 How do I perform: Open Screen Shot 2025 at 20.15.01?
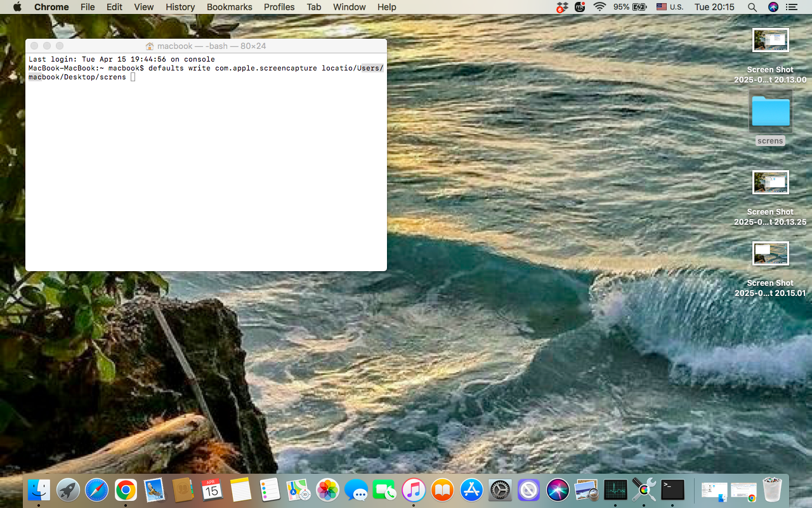pyautogui.click(x=770, y=253)
